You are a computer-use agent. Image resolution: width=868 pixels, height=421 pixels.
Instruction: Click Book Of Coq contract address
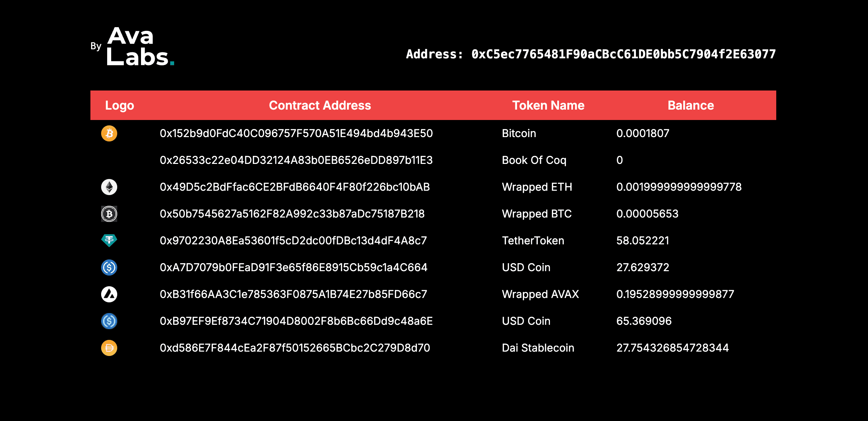(296, 160)
